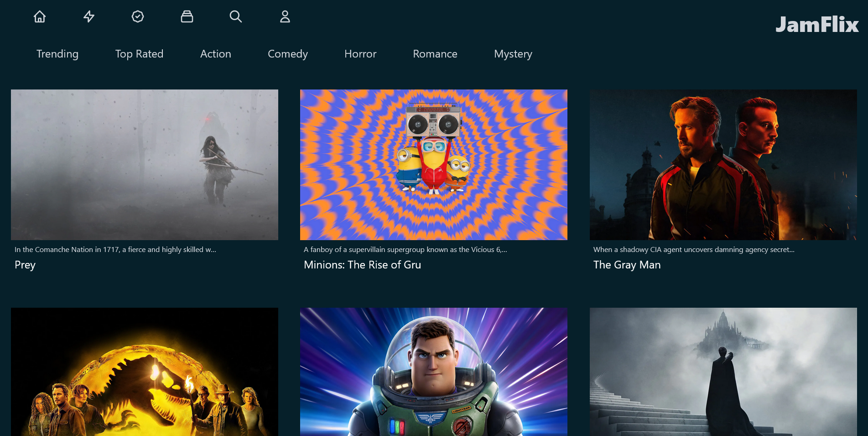Open the Action genre tab
This screenshot has height=436, width=868.
pyautogui.click(x=216, y=54)
